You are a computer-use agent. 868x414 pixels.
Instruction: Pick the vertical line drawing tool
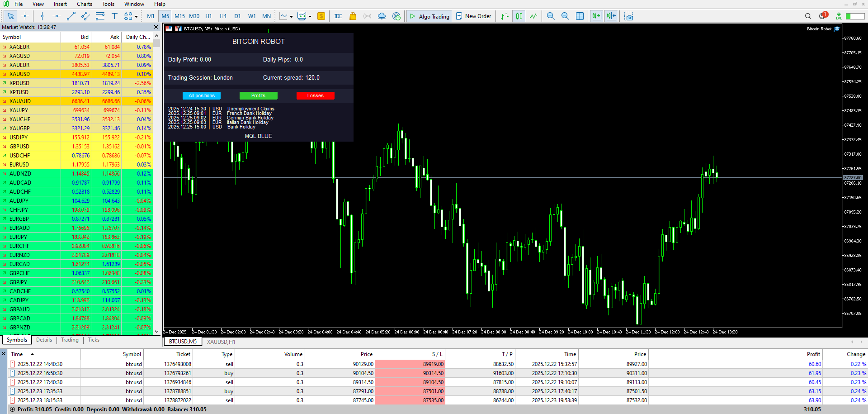coord(42,16)
